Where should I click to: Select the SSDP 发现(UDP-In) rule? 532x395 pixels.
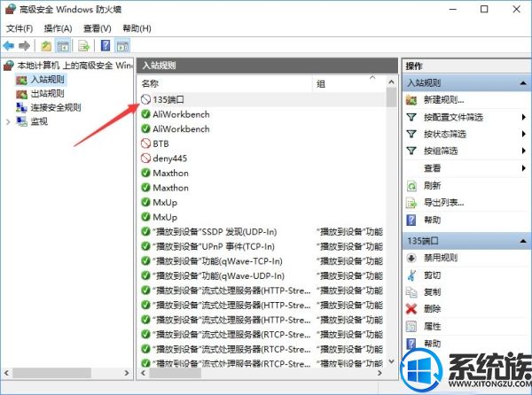pos(262,232)
